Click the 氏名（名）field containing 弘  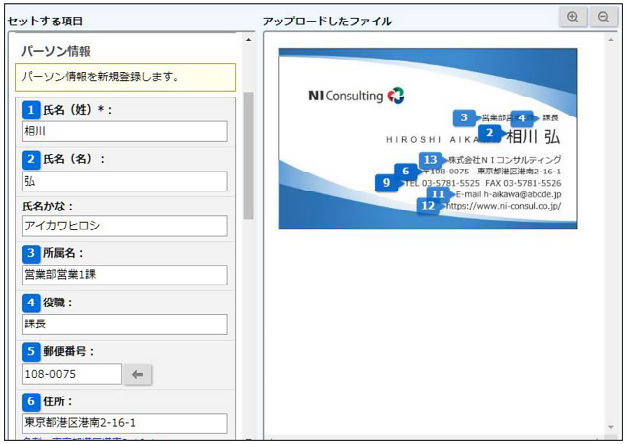pyautogui.click(x=124, y=181)
